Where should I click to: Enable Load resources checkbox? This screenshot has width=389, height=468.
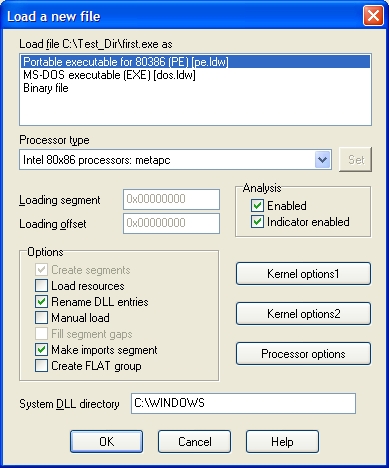tap(41, 286)
